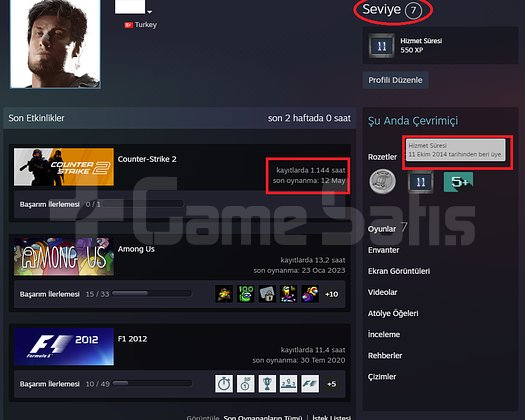525x420 pixels.
Task: Open F1 2012 F1 logo achievement icon
Action: click(x=310, y=383)
